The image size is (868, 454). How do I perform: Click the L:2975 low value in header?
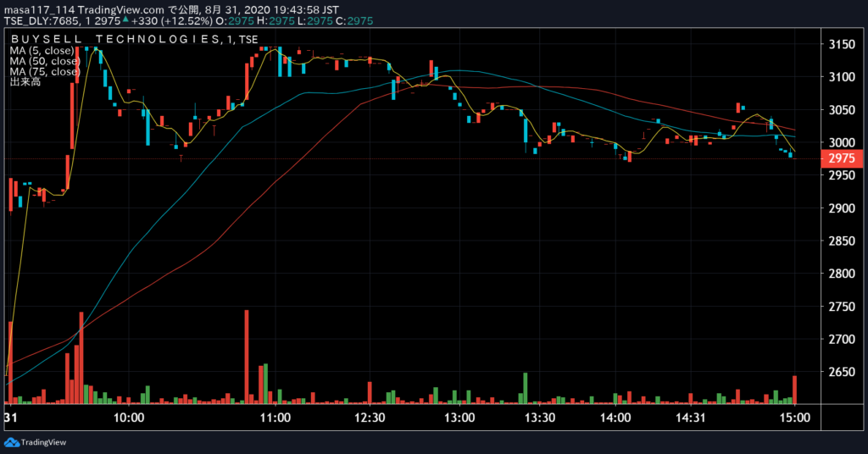click(315, 21)
